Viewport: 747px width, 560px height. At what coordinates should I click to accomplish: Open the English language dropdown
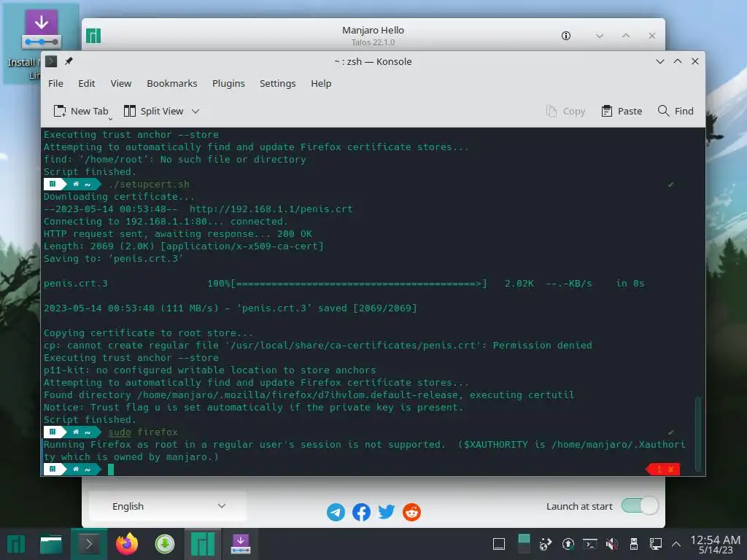click(168, 506)
